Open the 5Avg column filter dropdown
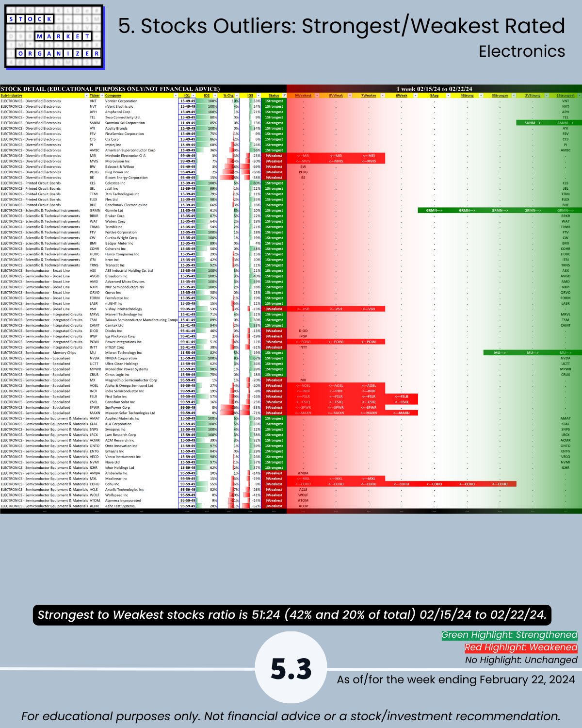This screenshot has width=582, height=728. point(448,96)
